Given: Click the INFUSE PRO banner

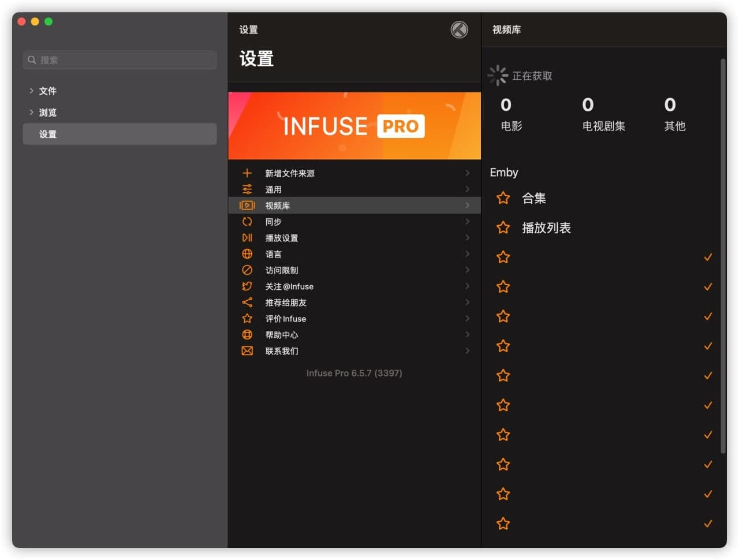Looking at the screenshot, I should (354, 126).
